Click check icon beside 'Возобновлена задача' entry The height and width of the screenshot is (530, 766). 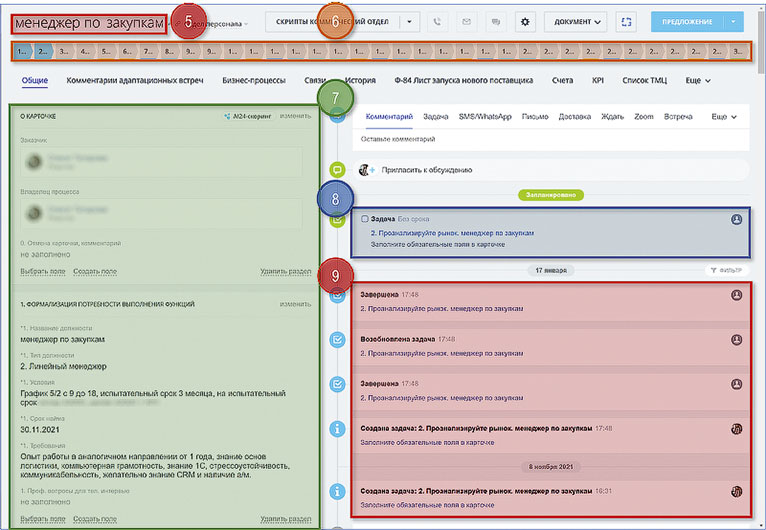click(x=337, y=340)
